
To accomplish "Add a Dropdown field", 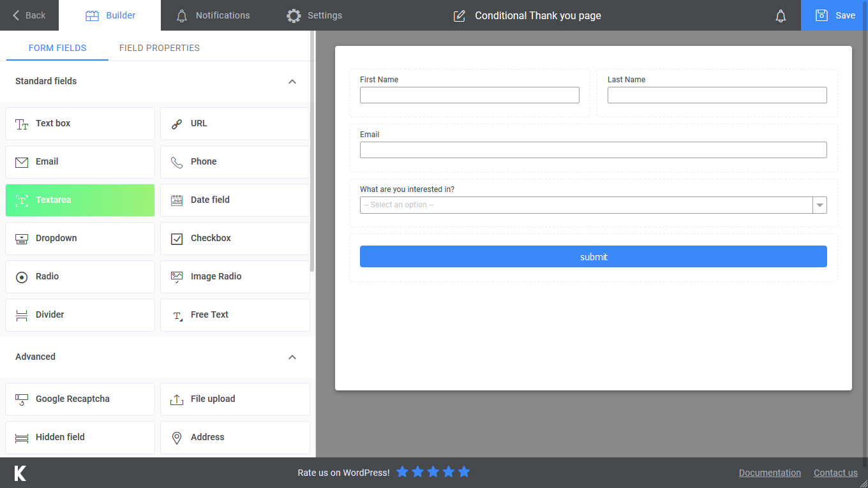I will click(x=80, y=239).
